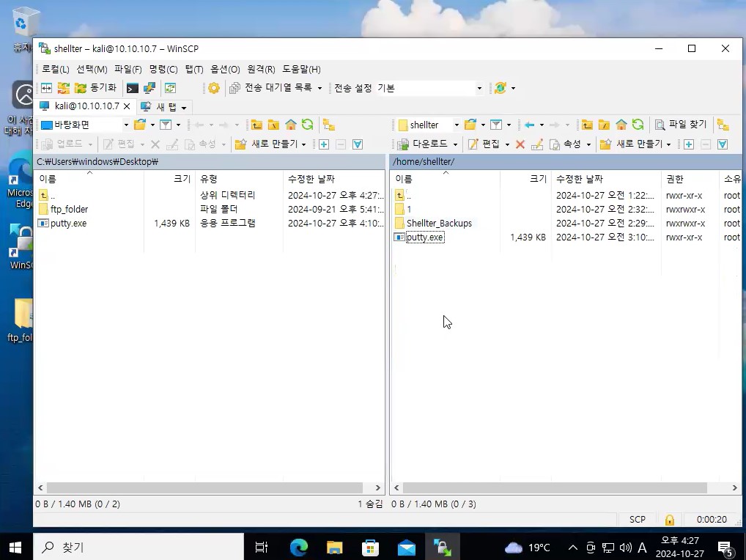
Task: Go to the local home directory icon
Action: [x=291, y=125]
